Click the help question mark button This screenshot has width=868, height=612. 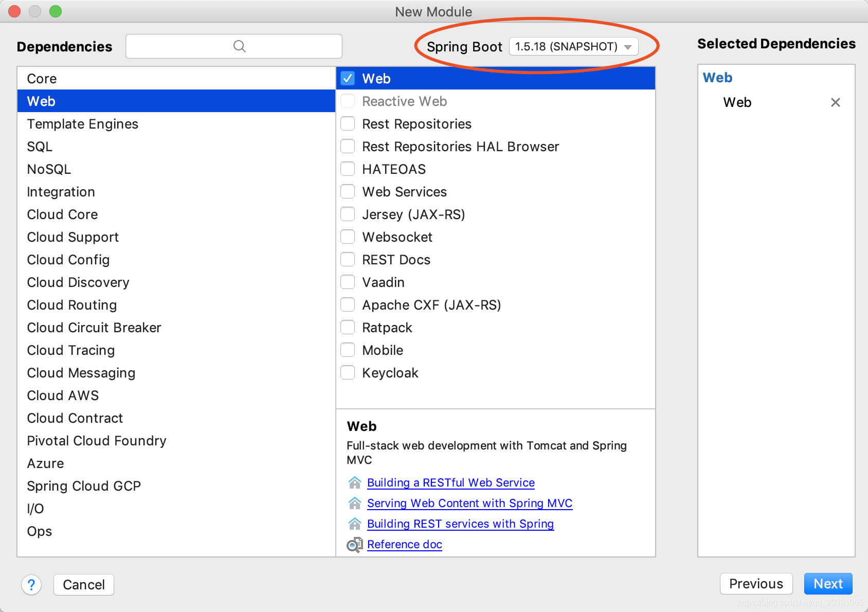click(x=31, y=585)
